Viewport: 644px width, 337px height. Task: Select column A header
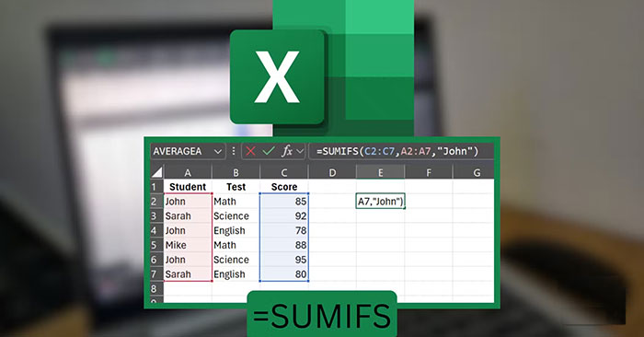point(188,172)
